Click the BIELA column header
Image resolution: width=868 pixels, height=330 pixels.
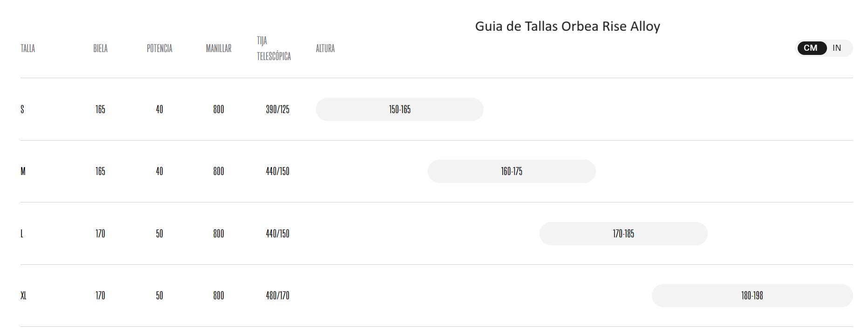pyautogui.click(x=100, y=48)
